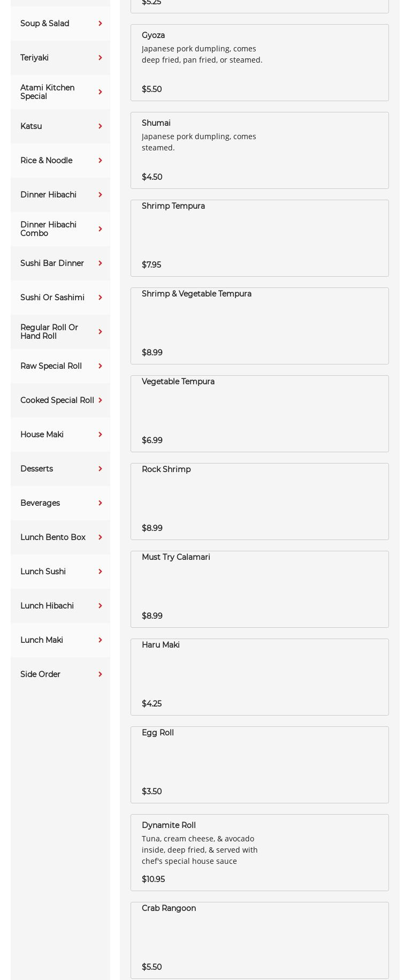Screen dimensions: 420x980
Task: Go to the Beverages menu category
Action: tap(40, 503)
